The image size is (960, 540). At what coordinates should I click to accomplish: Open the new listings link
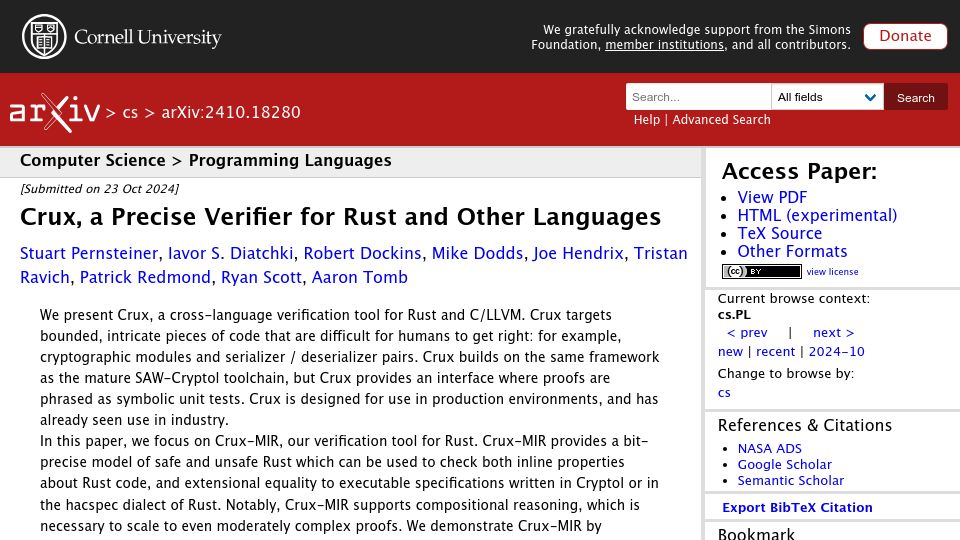(730, 351)
